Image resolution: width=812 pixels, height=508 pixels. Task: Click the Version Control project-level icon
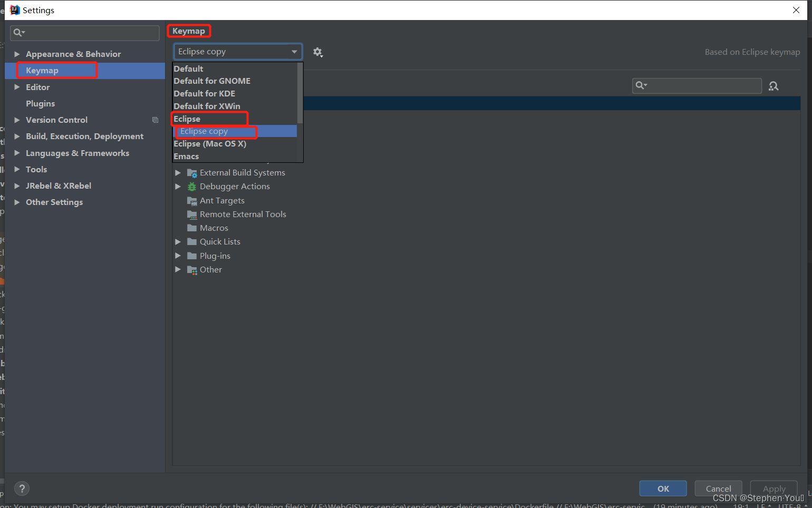coord(155,120)
